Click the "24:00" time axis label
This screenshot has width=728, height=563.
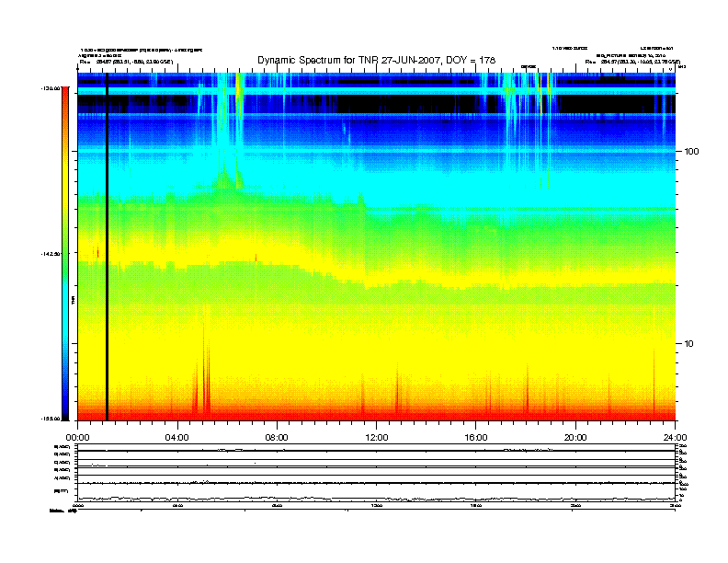click(675, 438)
